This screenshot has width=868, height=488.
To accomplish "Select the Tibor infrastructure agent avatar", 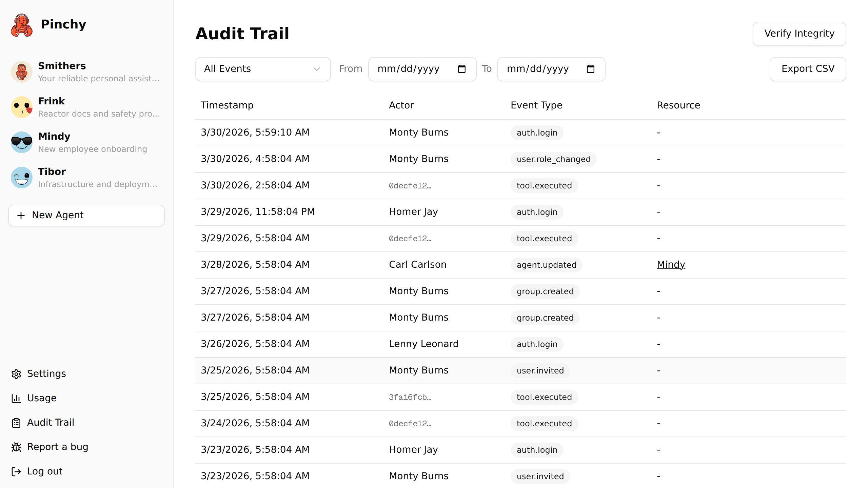I will (21, 177).
